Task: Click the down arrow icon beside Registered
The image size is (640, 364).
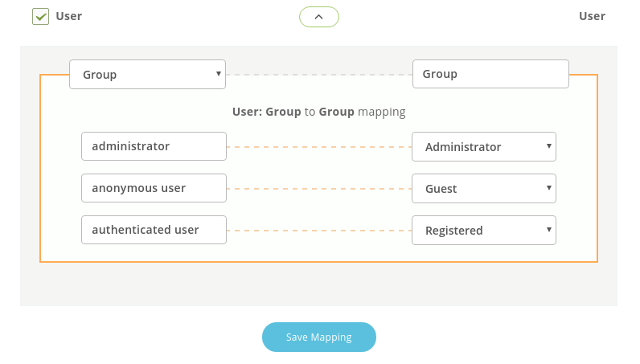Action: [x=549, y=230]
